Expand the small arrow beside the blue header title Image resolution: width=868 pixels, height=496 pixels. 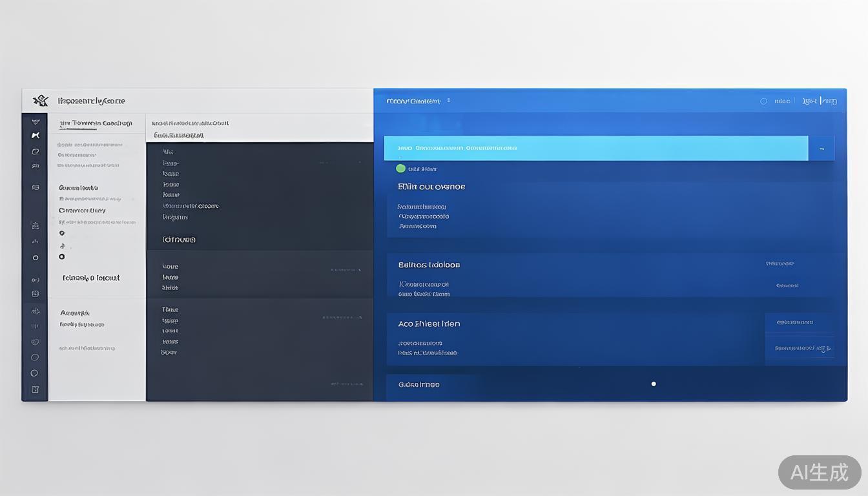tap(449, 101)
